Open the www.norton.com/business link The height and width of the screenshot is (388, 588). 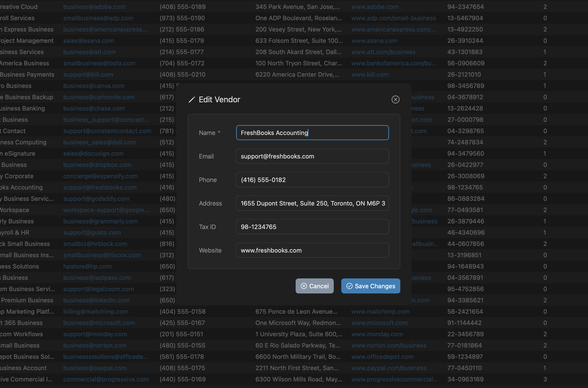[x=389, y=345]
